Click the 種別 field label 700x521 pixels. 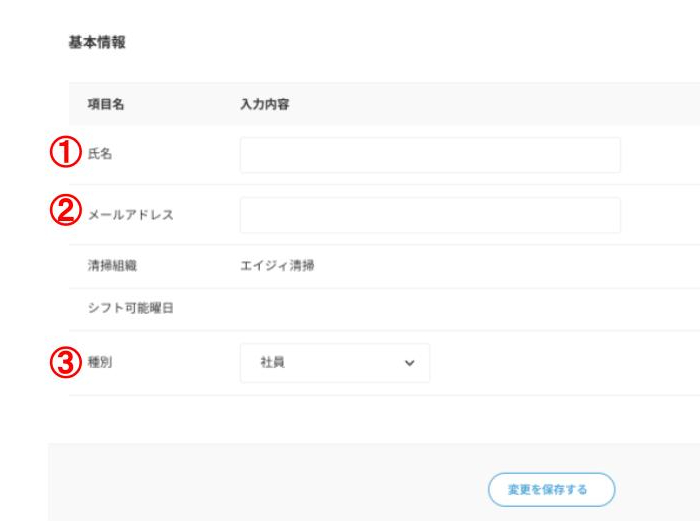pos(100,363)
